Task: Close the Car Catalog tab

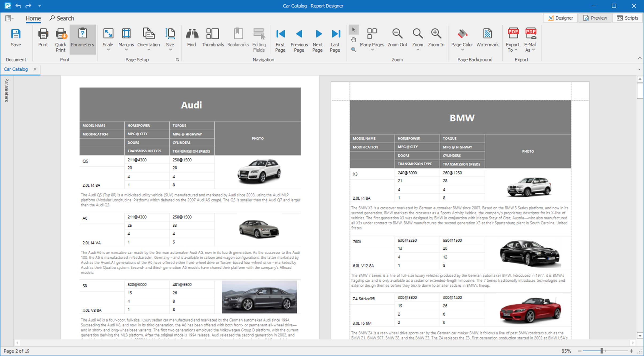Action: 35,69
